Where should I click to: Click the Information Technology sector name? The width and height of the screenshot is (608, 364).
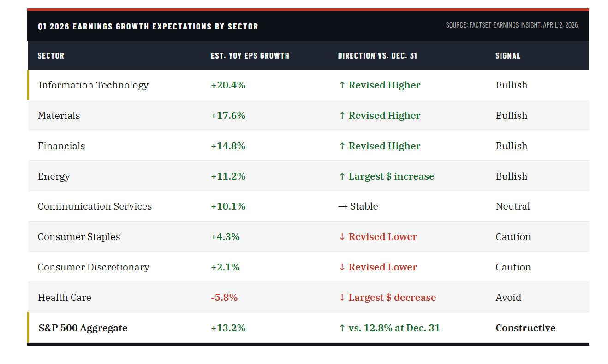pyautogui.click(x=93, y=85)
